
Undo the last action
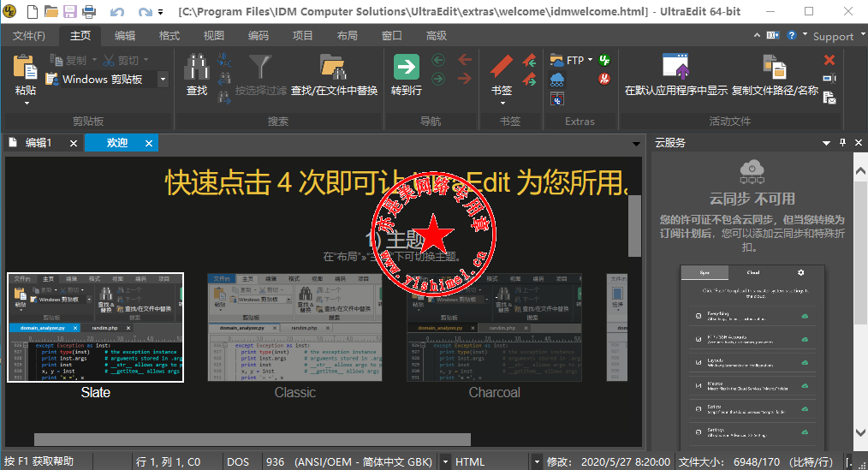(116, 12)
